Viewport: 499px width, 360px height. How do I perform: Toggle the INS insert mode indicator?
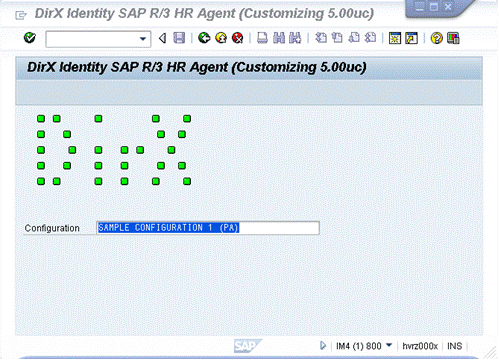[455, 346]
